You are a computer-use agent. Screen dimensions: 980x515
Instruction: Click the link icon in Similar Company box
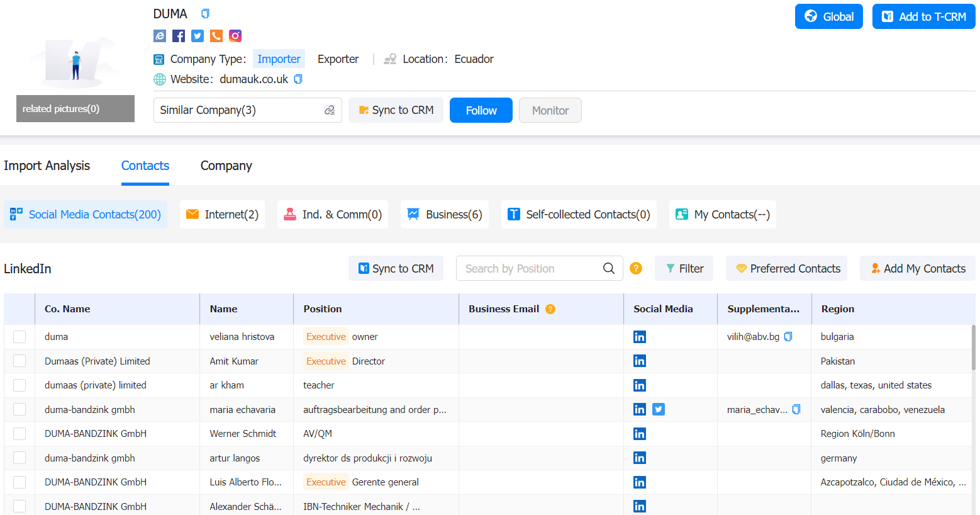[330, 110]
